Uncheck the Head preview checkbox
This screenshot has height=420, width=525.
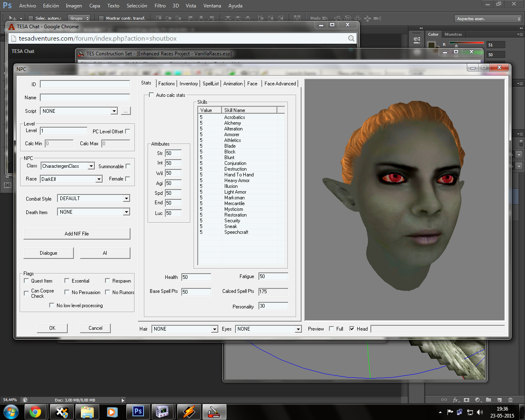point(352,329)
